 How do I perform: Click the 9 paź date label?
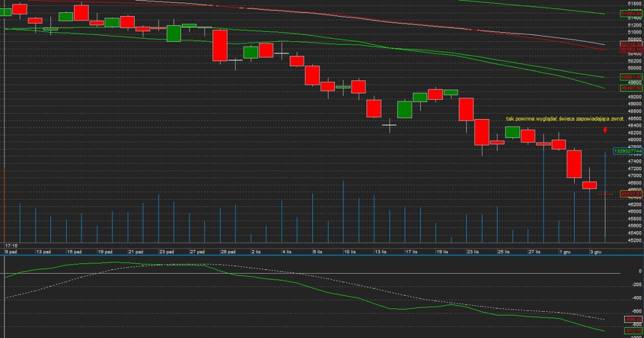[11, 251]
